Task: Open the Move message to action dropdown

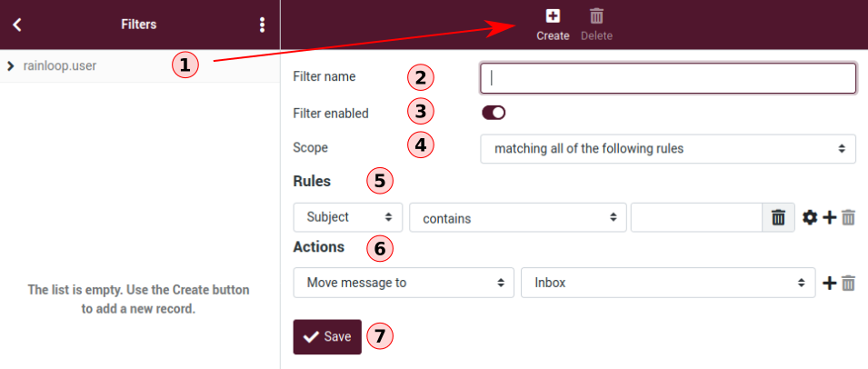Action: 404,283
